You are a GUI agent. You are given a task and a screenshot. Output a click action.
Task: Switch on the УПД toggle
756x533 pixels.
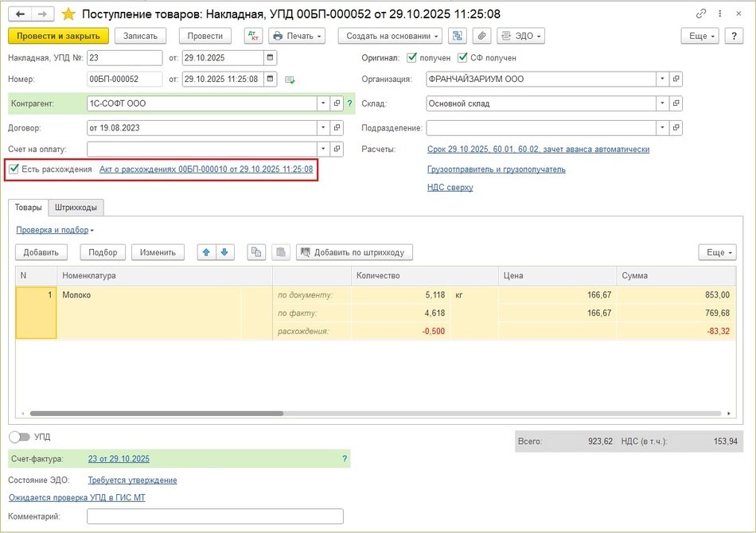point(19,437)
